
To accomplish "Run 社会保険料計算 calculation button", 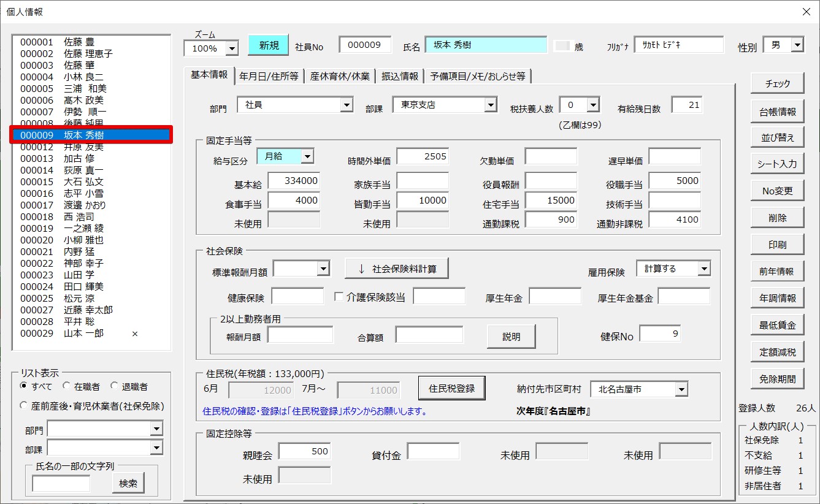I will tap(396, 269).
